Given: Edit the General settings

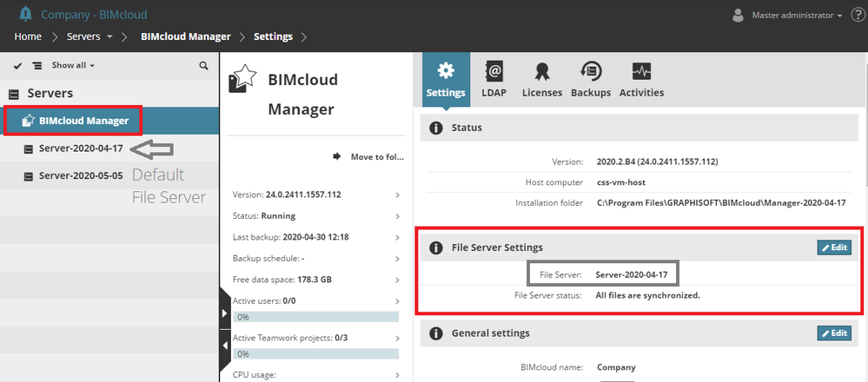Looking at the screenshot, I should click(834, 333).
